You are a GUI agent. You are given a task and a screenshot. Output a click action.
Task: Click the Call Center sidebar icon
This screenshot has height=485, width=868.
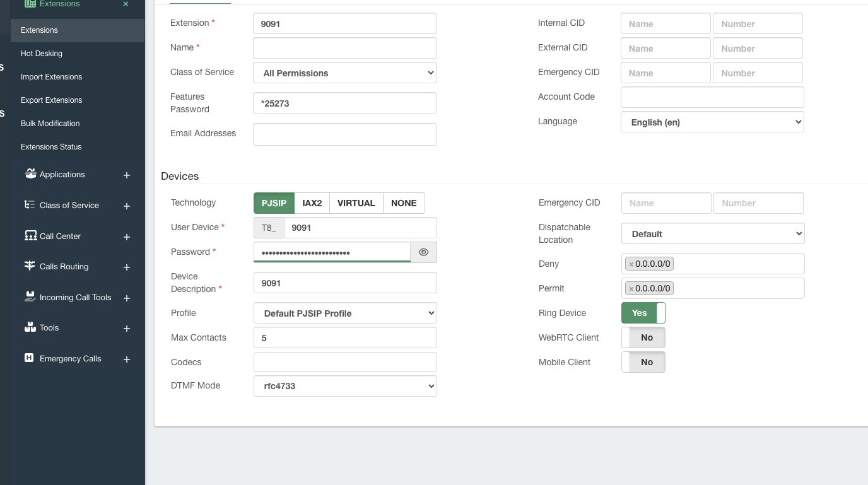30,236
